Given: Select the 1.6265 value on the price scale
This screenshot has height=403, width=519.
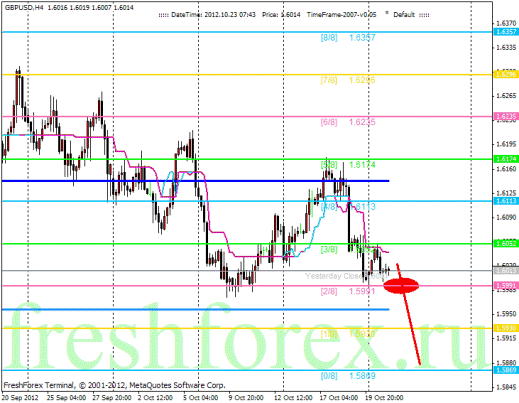Looking at the screenshot, I should 506,96.
